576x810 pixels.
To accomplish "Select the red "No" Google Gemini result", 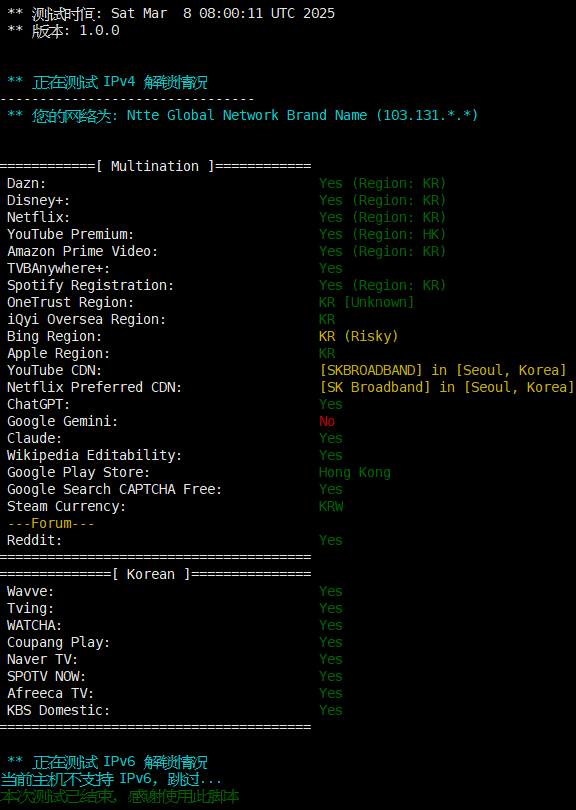I will [x=327, y=422].
